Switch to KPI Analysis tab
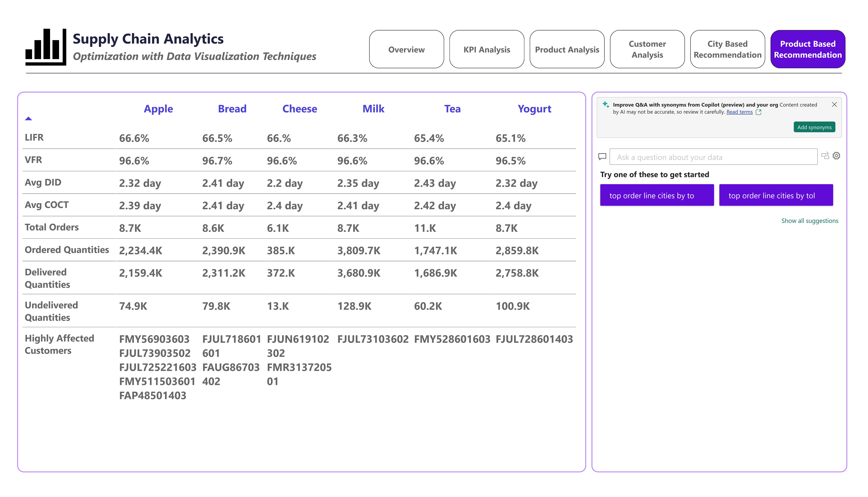868x497 pixels. 487,49
